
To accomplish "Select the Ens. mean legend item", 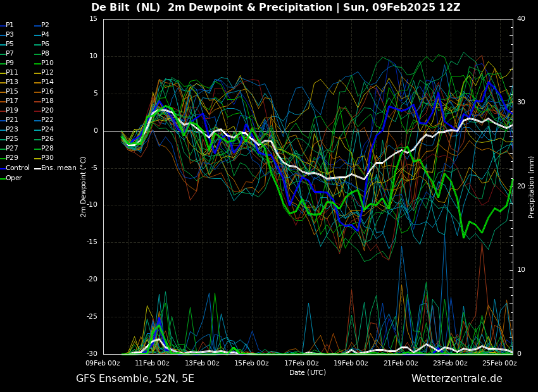I will (56, 168).
